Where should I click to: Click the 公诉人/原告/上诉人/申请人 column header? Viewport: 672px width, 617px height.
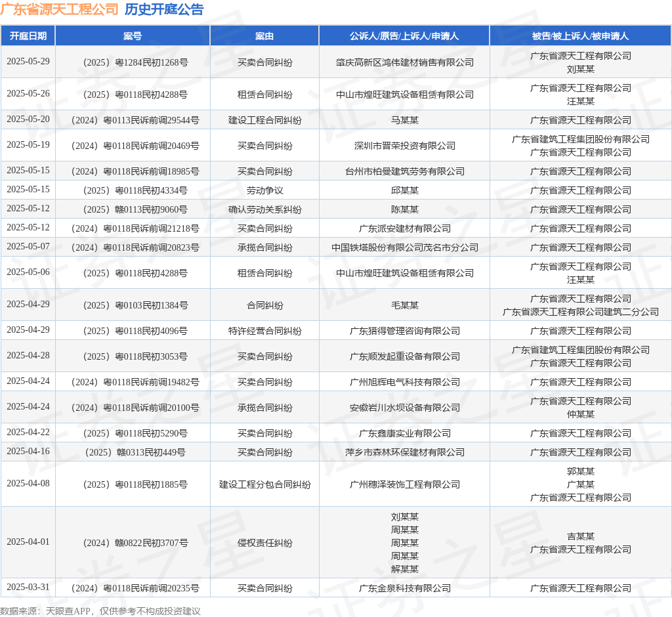[404, 36]
